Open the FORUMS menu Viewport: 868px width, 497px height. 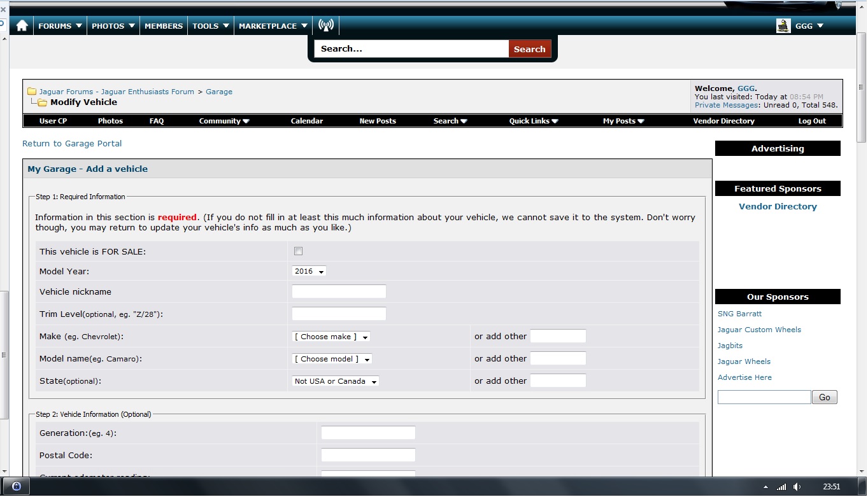[60, 26]
